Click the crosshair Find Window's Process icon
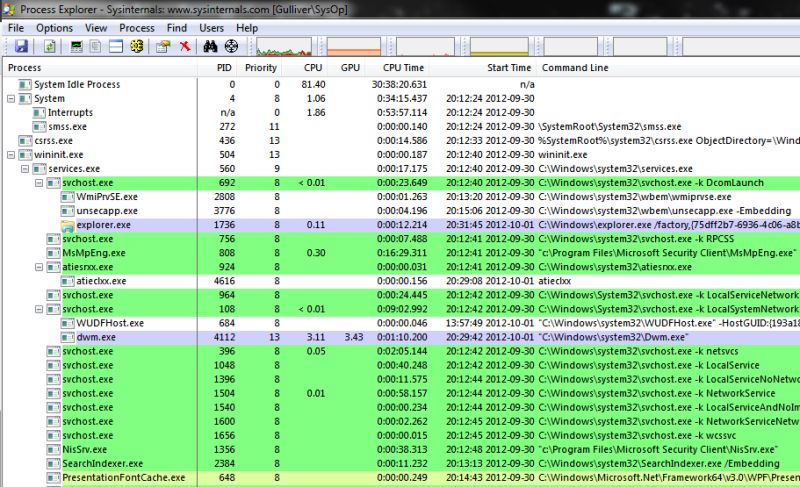This screenshot has height=487, width=800. point(231,46)
